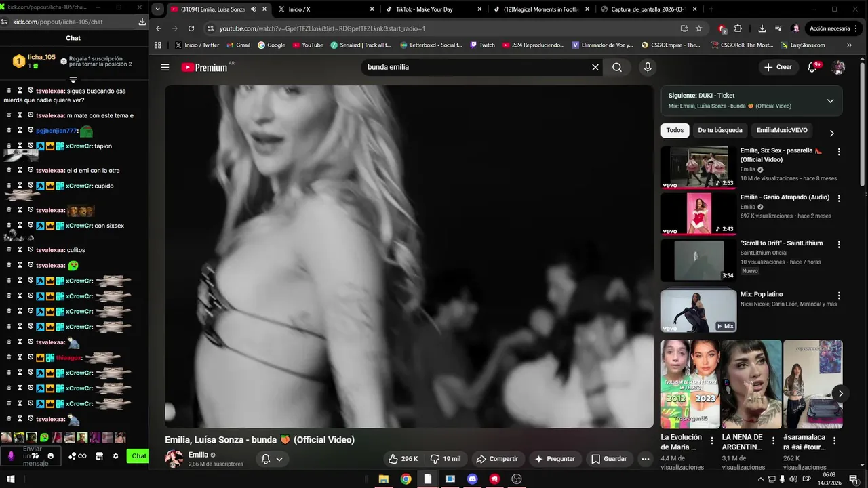
Task: Open subscription notification bell dropdown
Action: pos(272,459)
